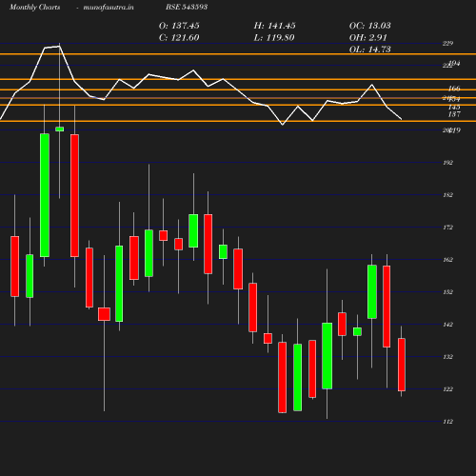476x476 pixels.
Task: Click the 166 indicator level label
Action: pyautogui.click(x=454, y=89)
